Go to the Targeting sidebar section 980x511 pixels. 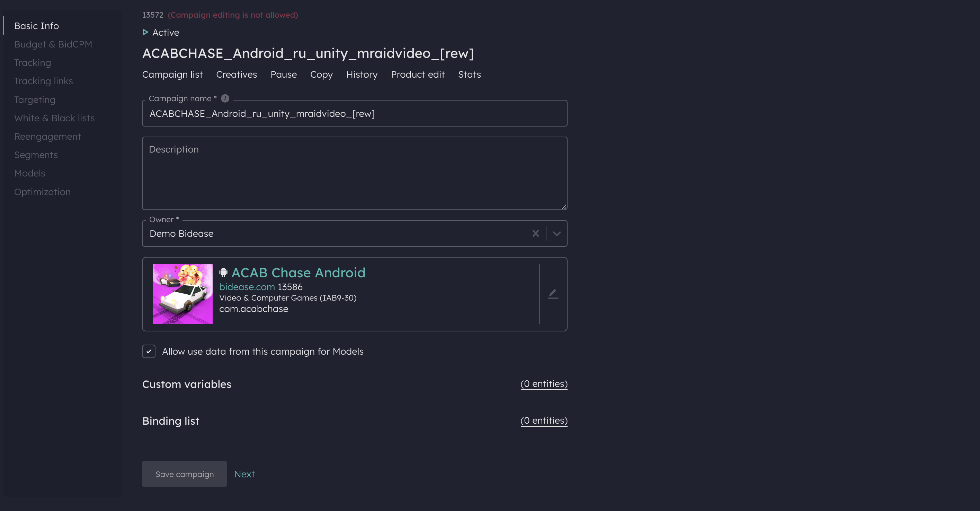(35, 100)
